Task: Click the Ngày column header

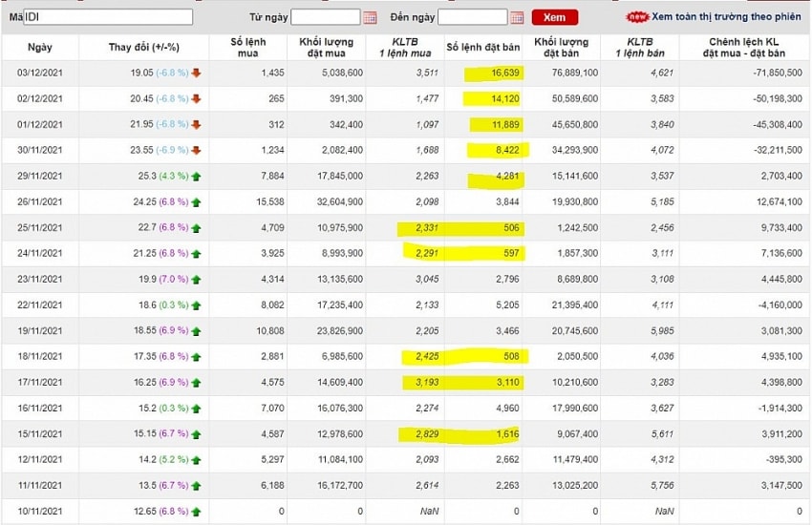Action: click(40, 47)
